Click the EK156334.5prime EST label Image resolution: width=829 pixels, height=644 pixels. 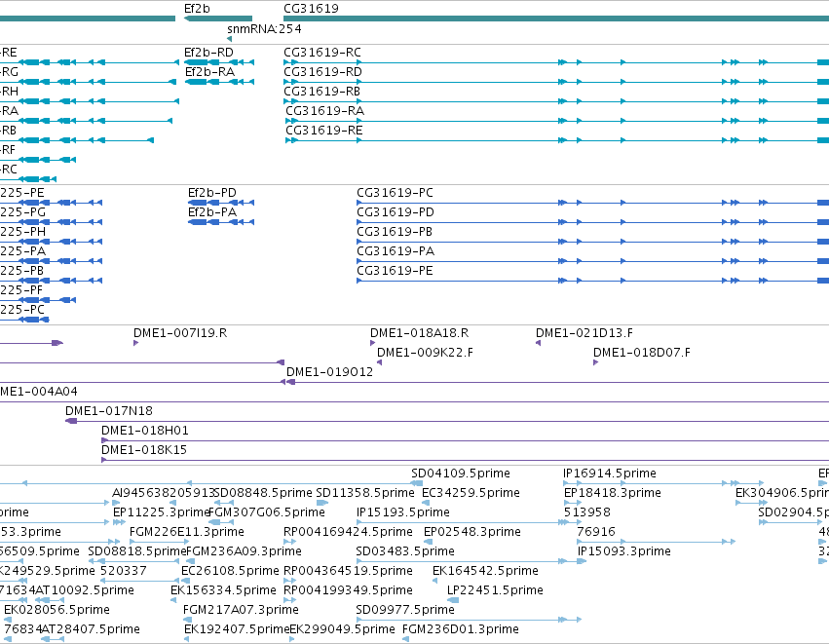[223, 591]
